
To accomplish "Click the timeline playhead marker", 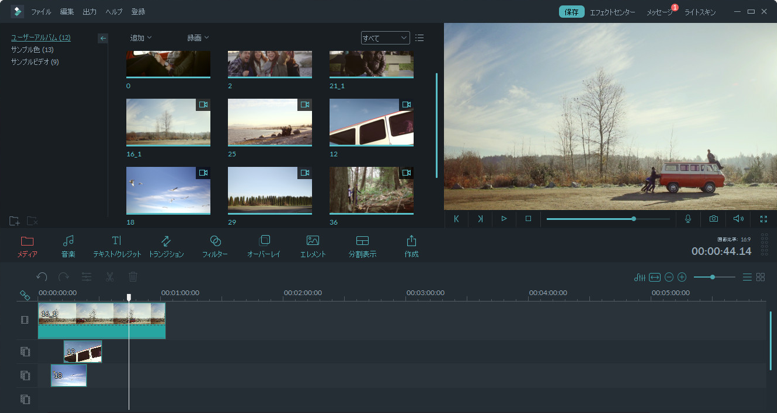I will [129, 297].
